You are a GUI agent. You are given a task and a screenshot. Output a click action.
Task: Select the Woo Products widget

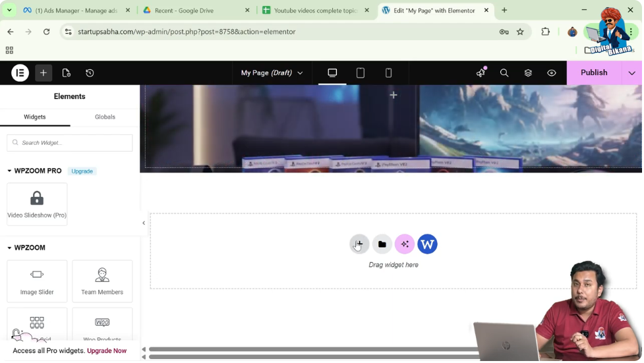102,325
